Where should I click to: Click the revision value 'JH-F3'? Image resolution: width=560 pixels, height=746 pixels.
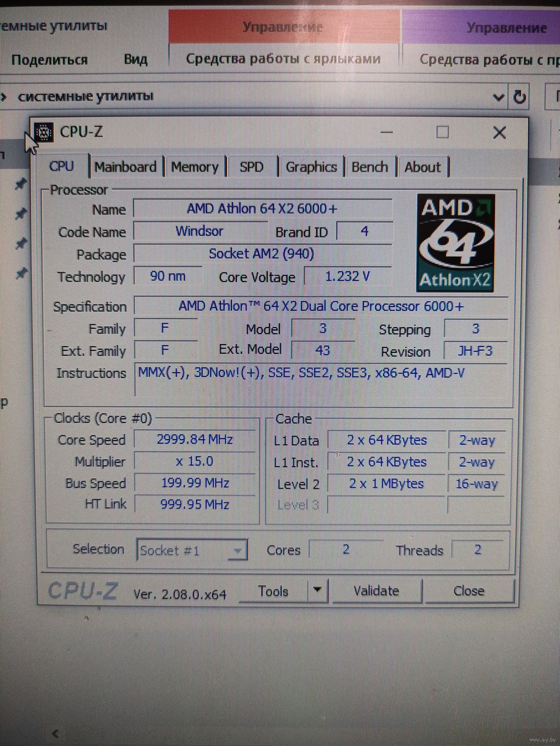pos(475,351)
